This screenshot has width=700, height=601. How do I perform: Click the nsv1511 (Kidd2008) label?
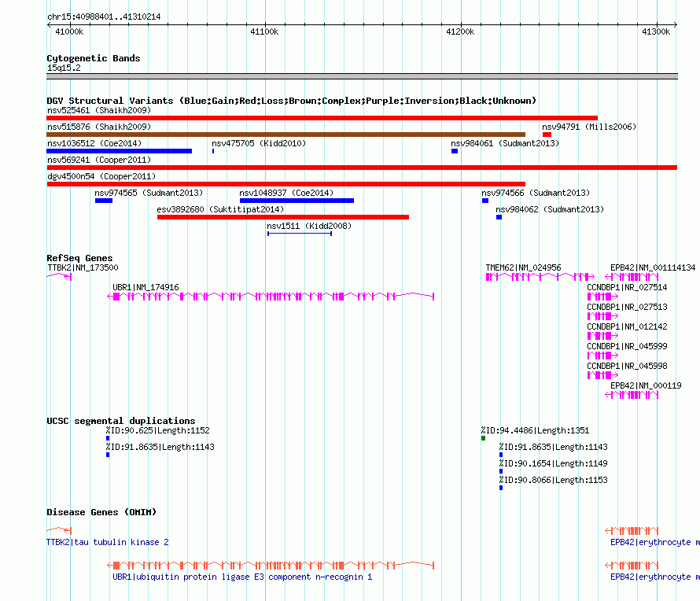(x=309, y=226)
